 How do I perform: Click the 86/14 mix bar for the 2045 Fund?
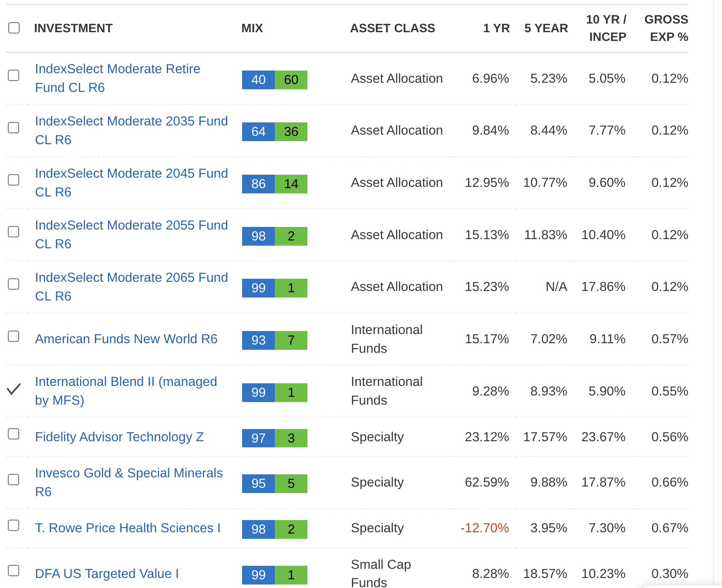(275, 184)
